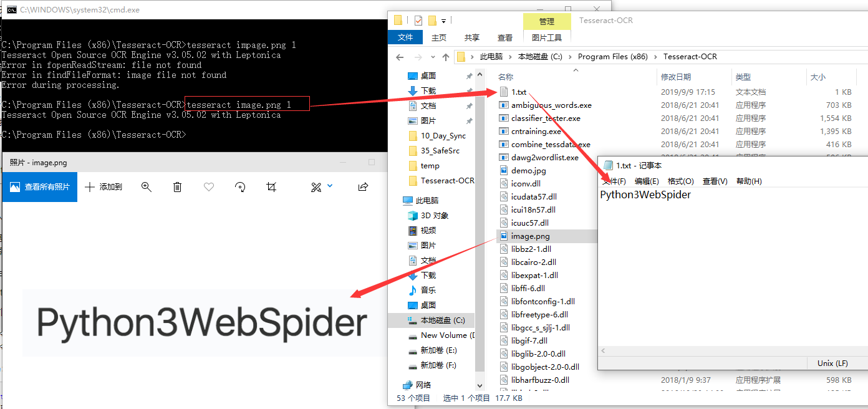Screen dimensions: 868x409
Task: Open the 文件(F) menu in Notepad
Action: 614,181
